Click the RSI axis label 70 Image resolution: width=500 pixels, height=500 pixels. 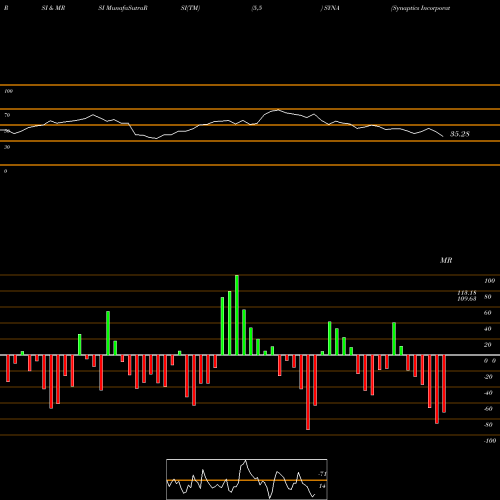coord(7,115)
